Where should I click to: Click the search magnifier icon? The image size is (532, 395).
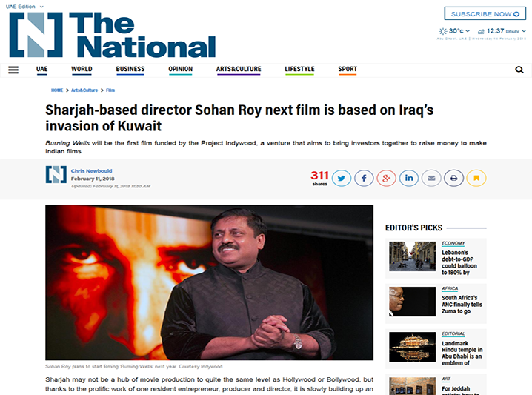519,70
